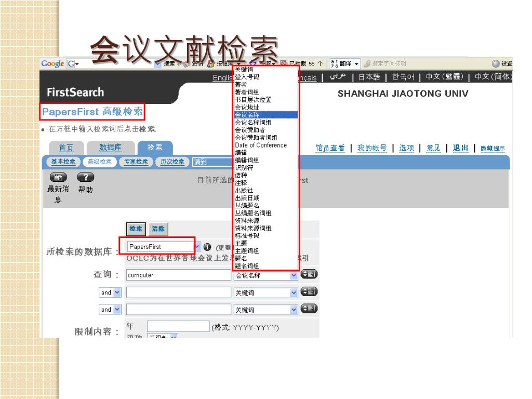Open index browse icon for second query row
The image size is (532, 399).
point(309,291)
